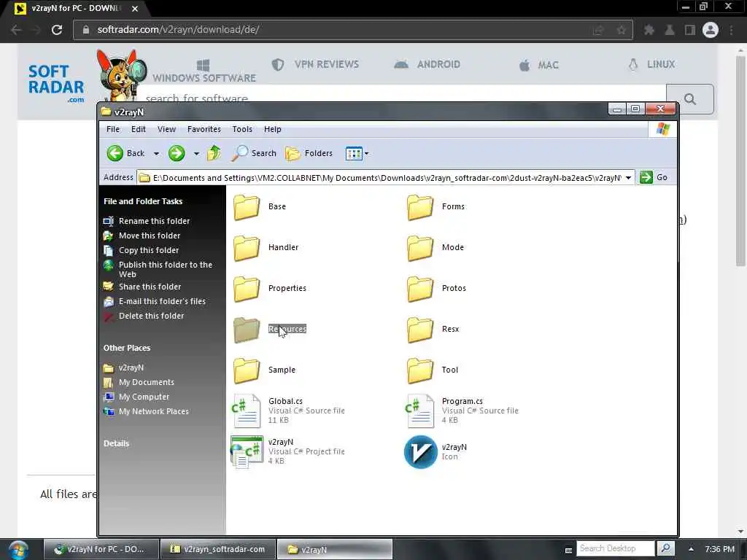Go to v2rayN in Other Places

131,367
